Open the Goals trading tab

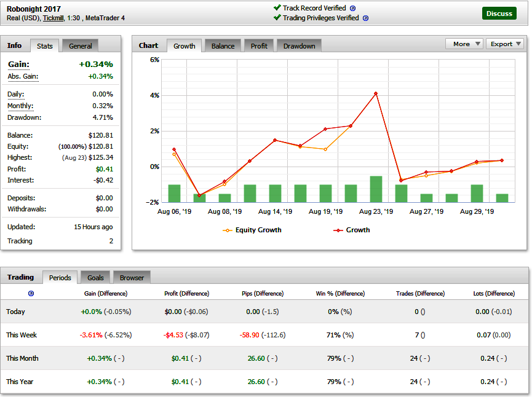click(95, 278)
